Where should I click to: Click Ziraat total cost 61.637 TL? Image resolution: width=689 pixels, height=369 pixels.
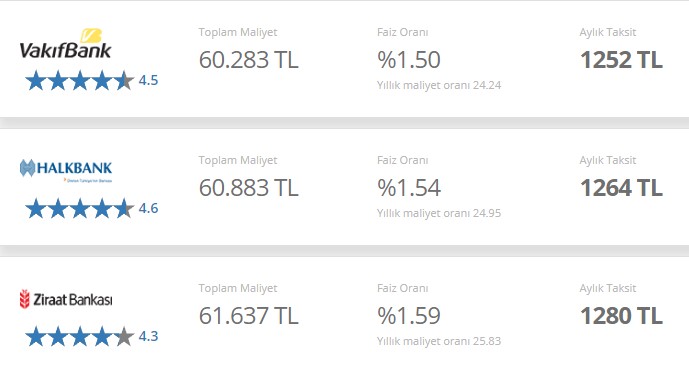coord(248,315)
